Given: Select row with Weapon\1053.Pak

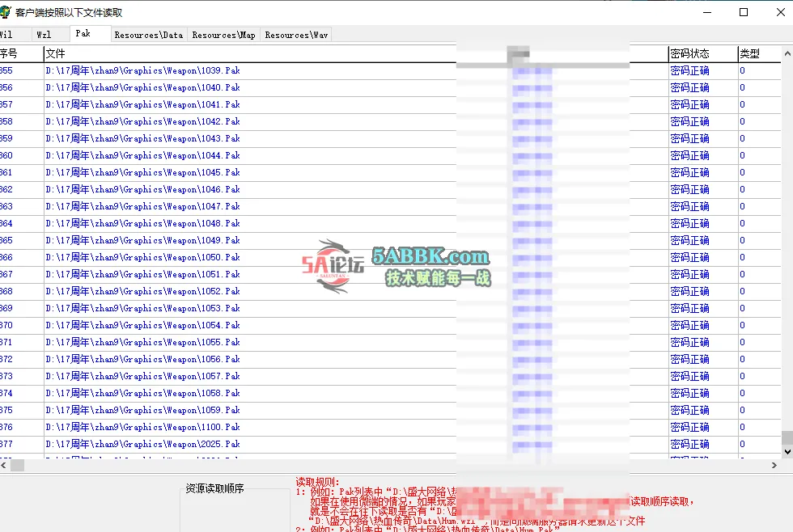Looking at the screenshot, I should coord(390,308).
